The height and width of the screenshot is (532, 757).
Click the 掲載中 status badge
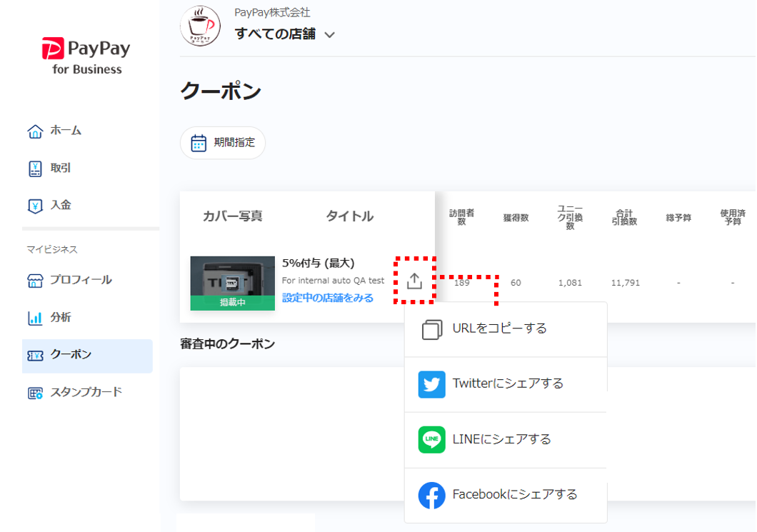[x=232, y=303]
